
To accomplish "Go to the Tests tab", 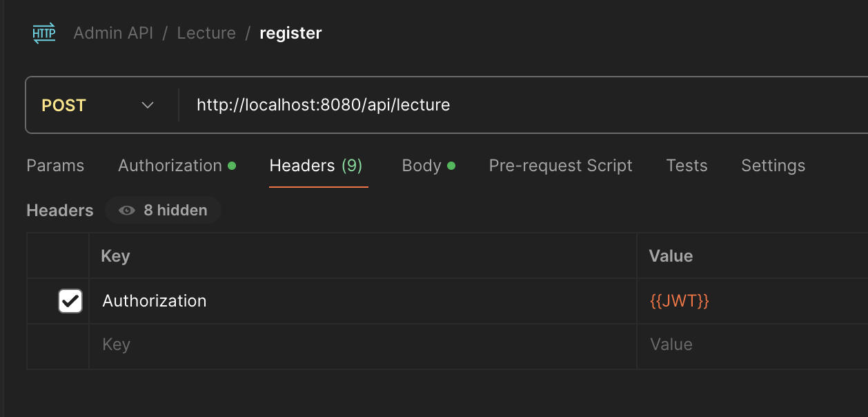I will [x=687, y=166].
